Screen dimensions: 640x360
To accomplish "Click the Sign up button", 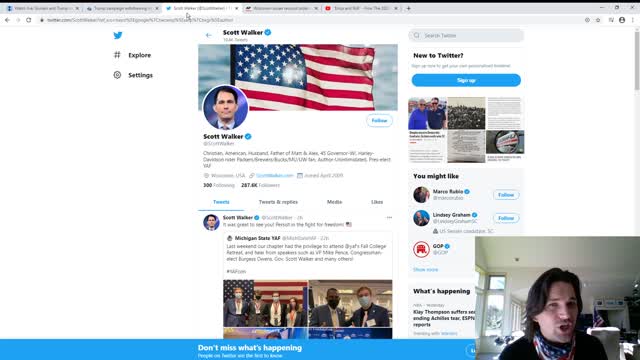I will coord(466,80).
